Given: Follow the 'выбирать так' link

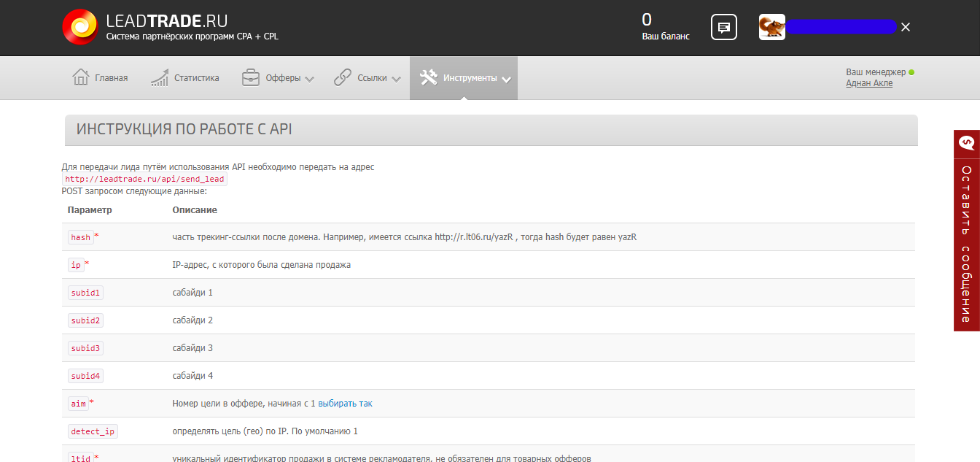Looking at the screenshot, I should [345, 404].
